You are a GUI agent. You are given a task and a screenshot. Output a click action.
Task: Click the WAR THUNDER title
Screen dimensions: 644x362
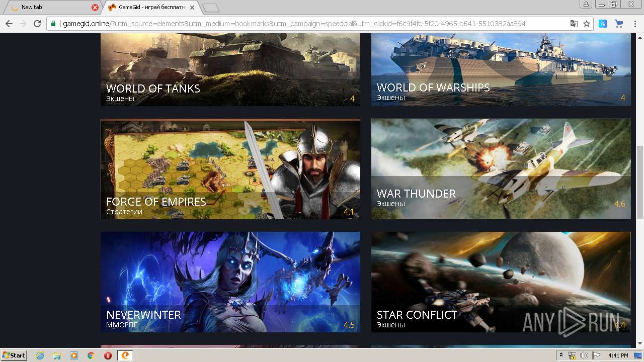416,194
